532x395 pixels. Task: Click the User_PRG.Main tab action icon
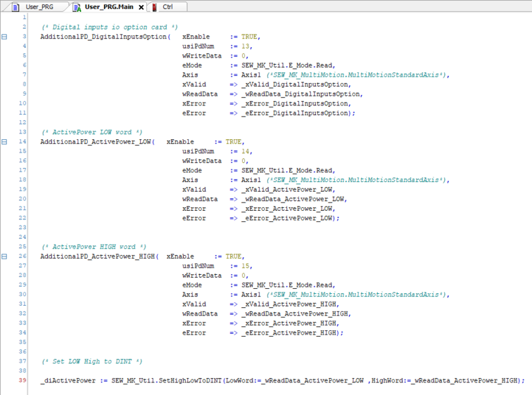(x=77, y=7)
